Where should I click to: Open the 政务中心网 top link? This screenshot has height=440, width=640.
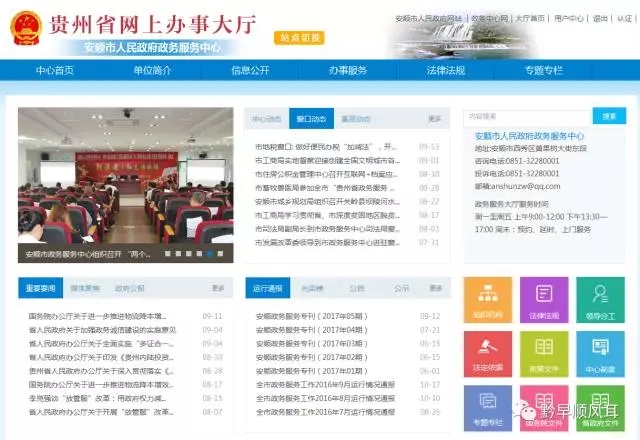[489, 18]
